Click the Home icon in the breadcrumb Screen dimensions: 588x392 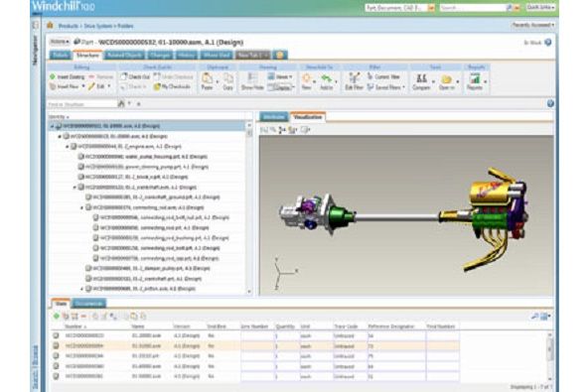(x=50, y=26)
